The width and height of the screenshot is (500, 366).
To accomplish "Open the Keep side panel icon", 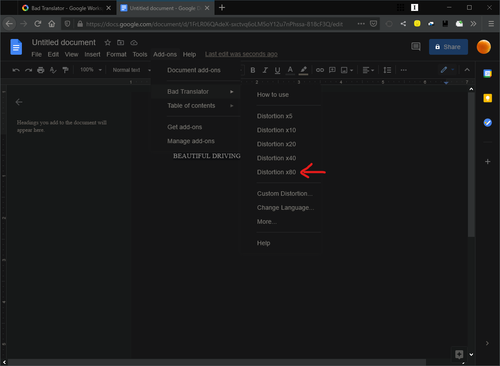I will click(487, 98).
